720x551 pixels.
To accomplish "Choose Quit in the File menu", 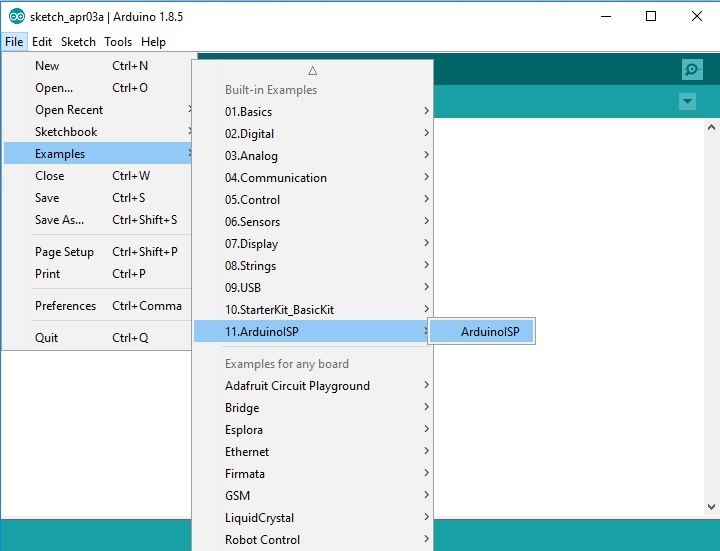I will 97,338.
